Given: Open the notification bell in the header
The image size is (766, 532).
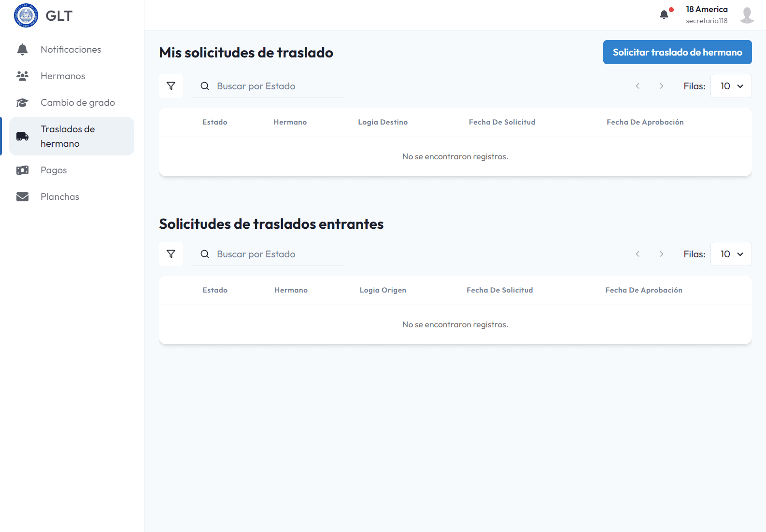Looking at the screenshot, I should (664, 14).
